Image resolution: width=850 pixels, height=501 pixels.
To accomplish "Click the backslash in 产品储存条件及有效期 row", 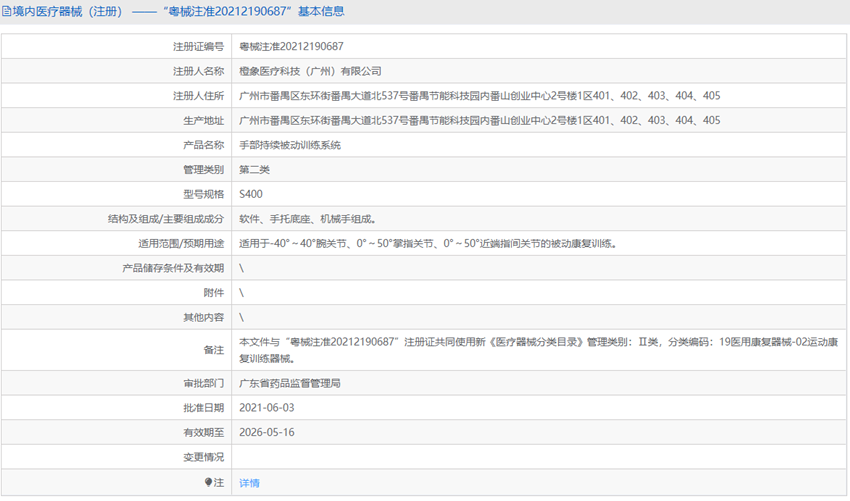I will point(241,268).
